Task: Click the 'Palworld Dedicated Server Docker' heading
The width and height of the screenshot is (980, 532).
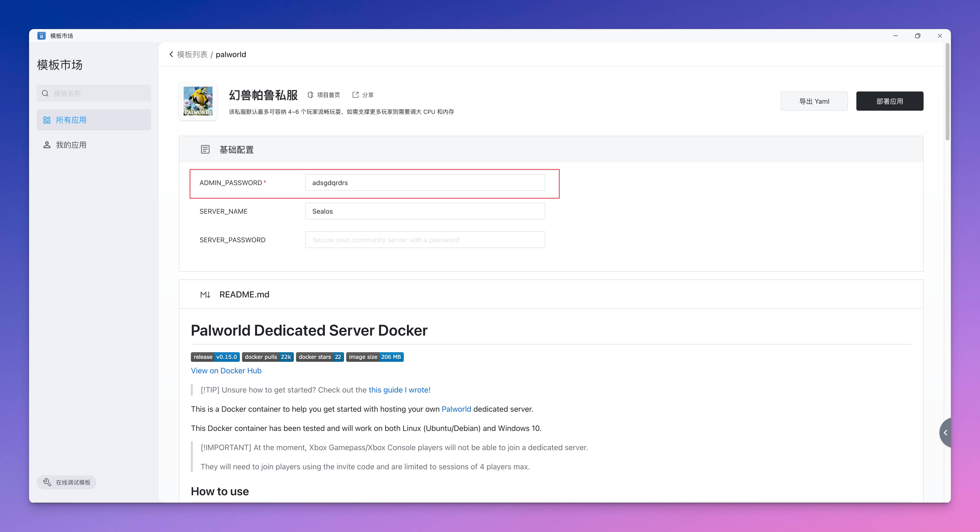Action: point(309,330)
